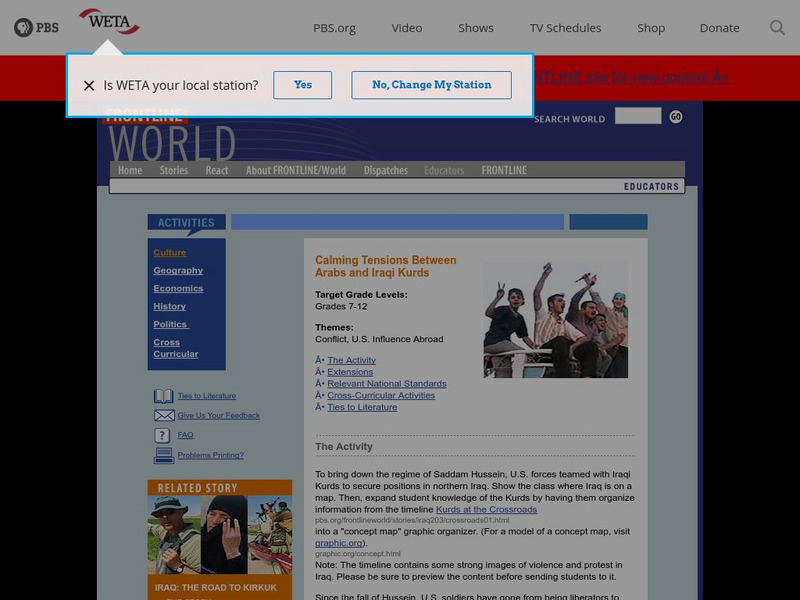The image size is (800, 600).
Task: Jump to The Activity anchor link
Action: coord(351,360)
